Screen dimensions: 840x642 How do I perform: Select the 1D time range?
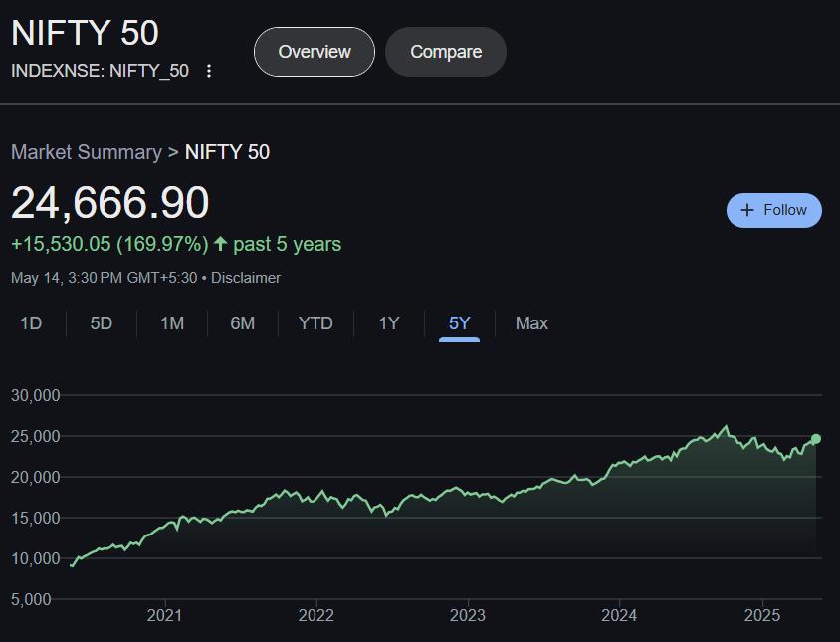31,323
